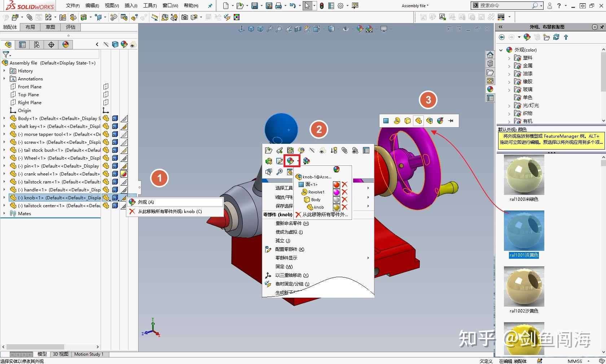Screen dimensions: 606x364
Task: Toggle hide/show icon for Wheel<1> row
Action: (x=106, y=158)
